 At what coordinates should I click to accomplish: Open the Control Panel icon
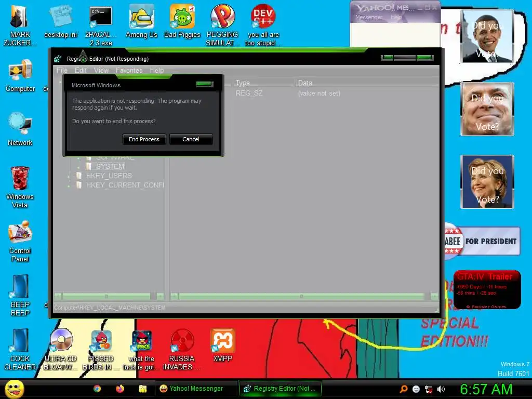[20, 242]
